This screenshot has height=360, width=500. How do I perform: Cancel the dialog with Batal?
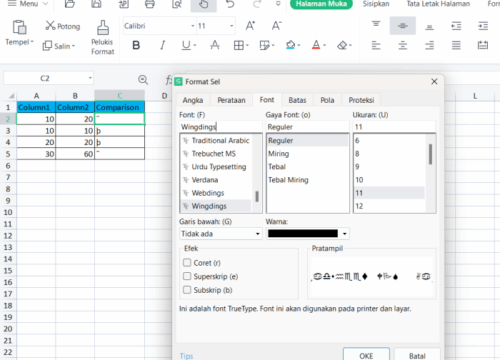tap(417, 355)
